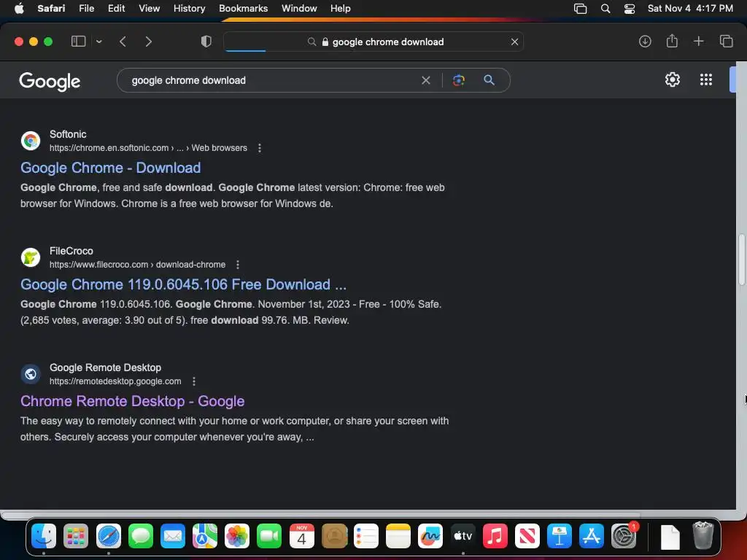Click the date and time in menu bar
Viewport: 747px width, 560px height.
pos(690,8)
